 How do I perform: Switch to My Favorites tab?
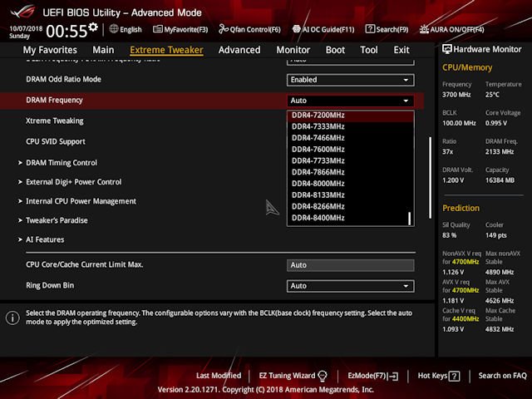[50, 50]
